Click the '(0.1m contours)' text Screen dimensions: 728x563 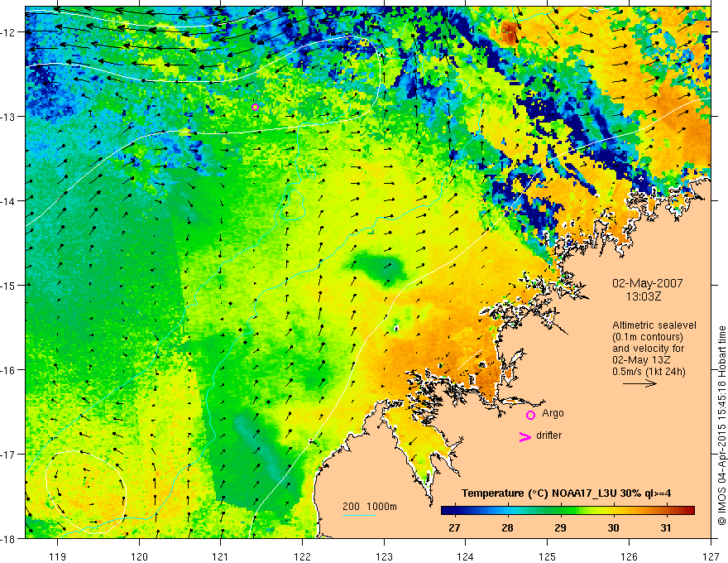point(648,337)
